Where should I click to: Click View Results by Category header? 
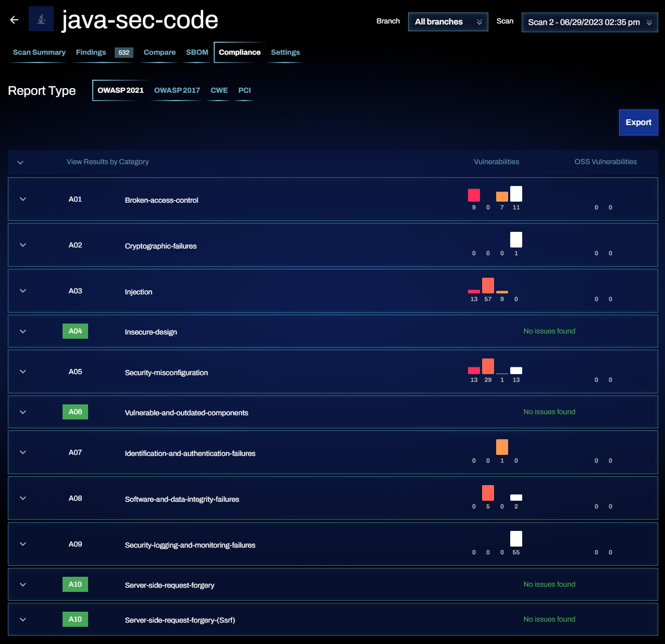pos(108,162)
